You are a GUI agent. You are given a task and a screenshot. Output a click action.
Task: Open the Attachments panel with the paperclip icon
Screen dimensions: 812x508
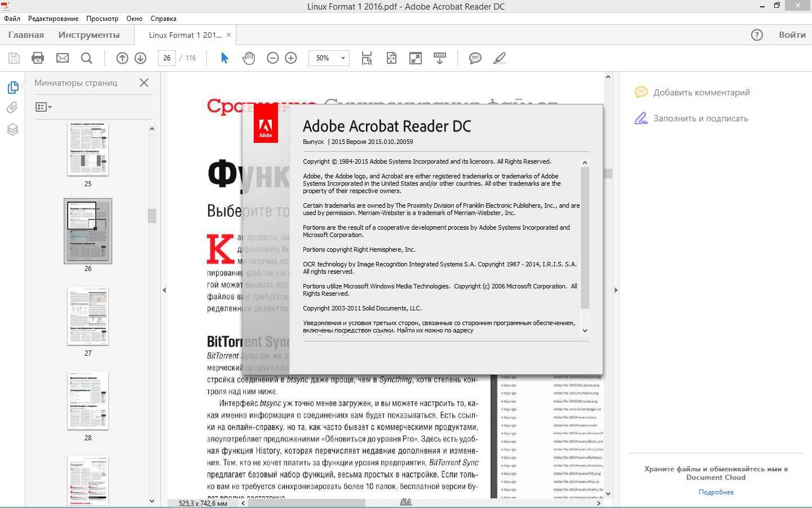pyautogui.click(x=12, y=107)
